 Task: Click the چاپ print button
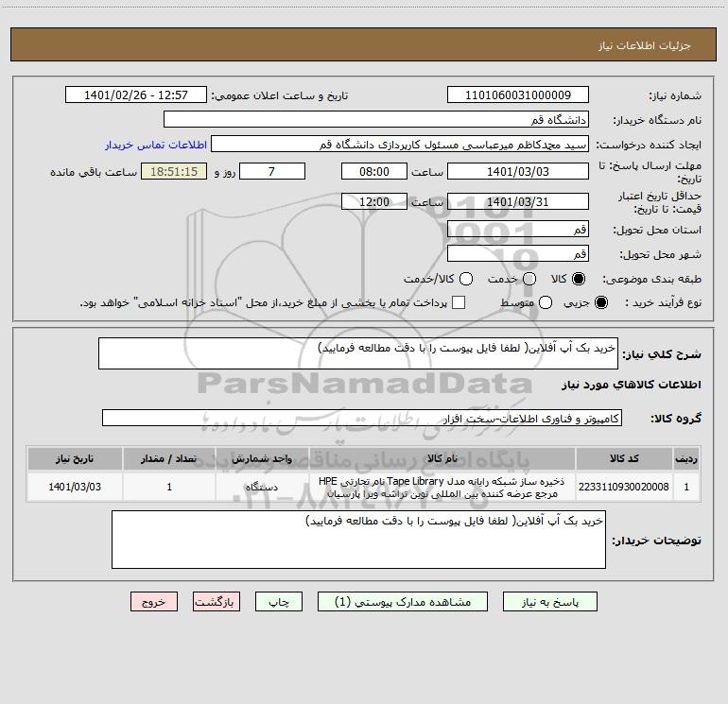click(x=279, y=602)
